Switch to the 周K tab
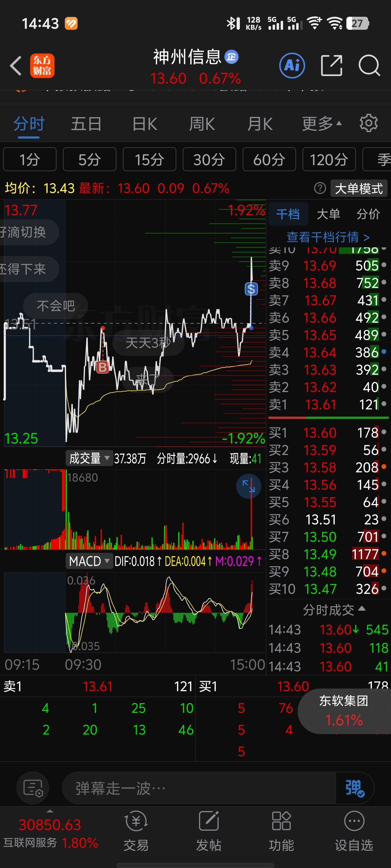The width and height of the screenshot is (391, 868). [x=202, y=123]
